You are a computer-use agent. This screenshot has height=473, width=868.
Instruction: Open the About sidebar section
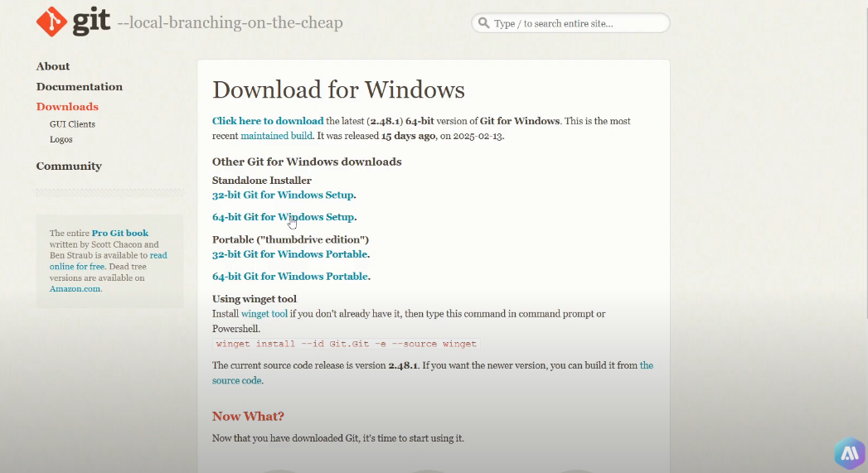[53, 66]
